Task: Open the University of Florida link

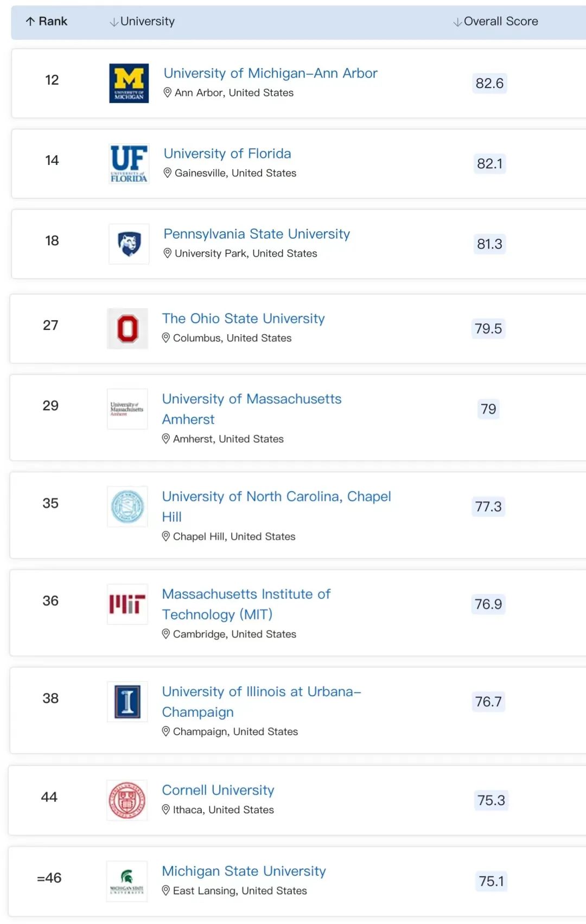Action: (x=227, y=154)
